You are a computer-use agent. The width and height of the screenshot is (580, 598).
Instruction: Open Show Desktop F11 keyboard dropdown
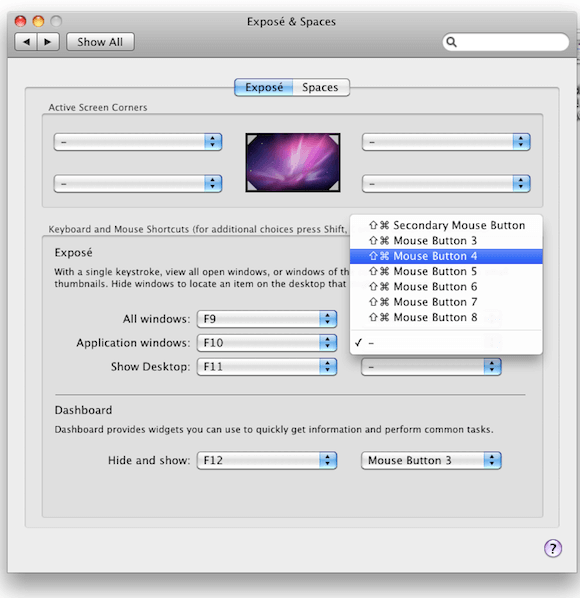pos(267,367)
